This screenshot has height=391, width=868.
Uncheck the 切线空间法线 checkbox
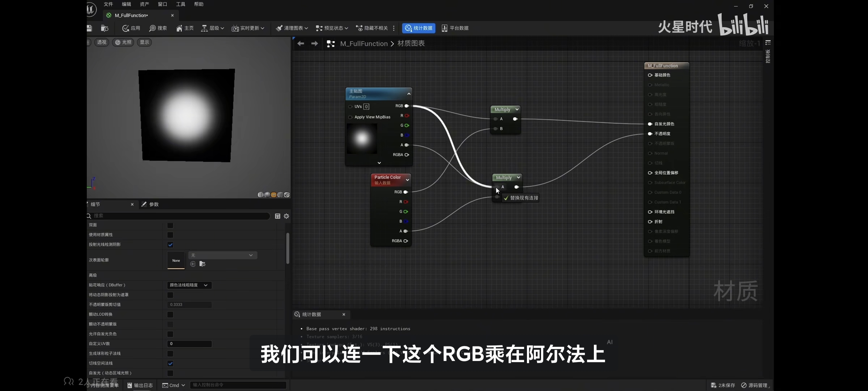click(x=170, y=363)
